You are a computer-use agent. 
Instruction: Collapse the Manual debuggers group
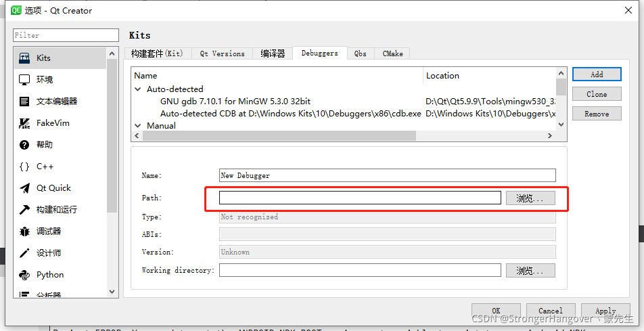click(x=138, y=125)
